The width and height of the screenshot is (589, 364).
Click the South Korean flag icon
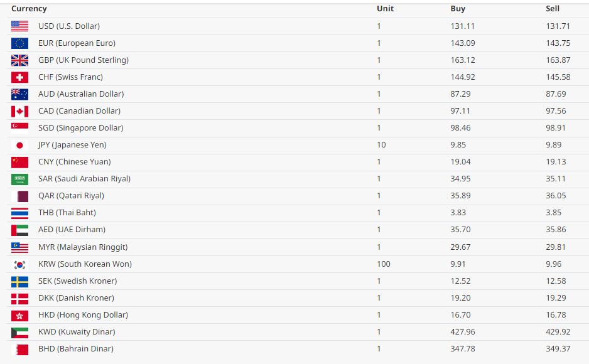19,265
